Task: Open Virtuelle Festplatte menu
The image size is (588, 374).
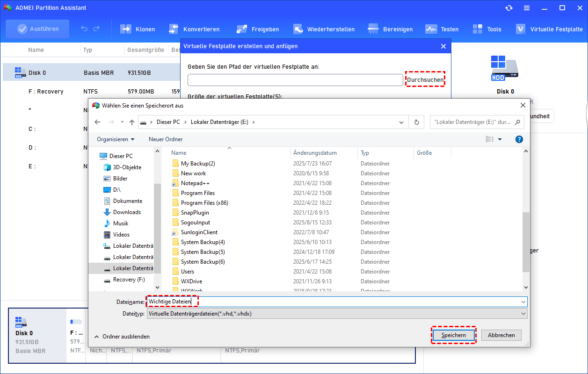Action: click(549, 29)
